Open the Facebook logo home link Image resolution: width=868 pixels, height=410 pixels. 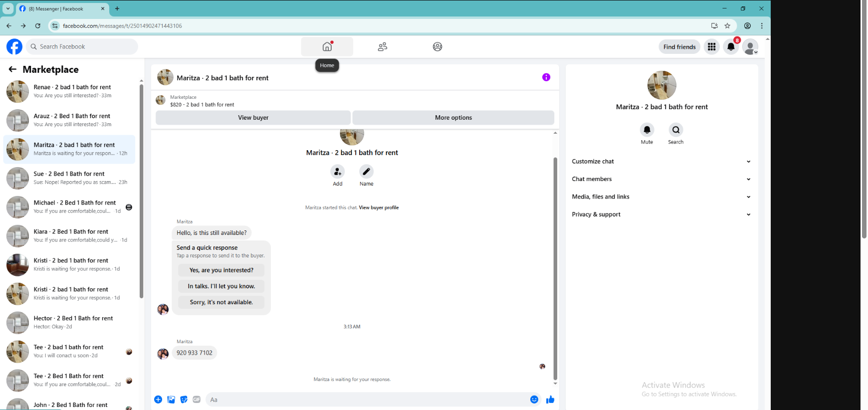point(14,46)
